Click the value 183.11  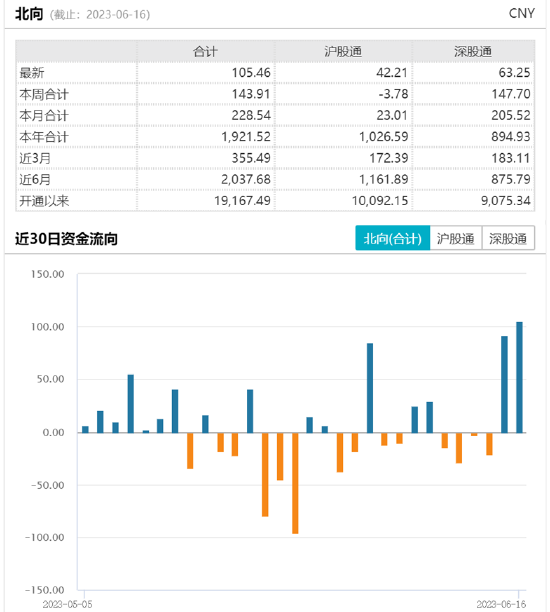[511, 158]
